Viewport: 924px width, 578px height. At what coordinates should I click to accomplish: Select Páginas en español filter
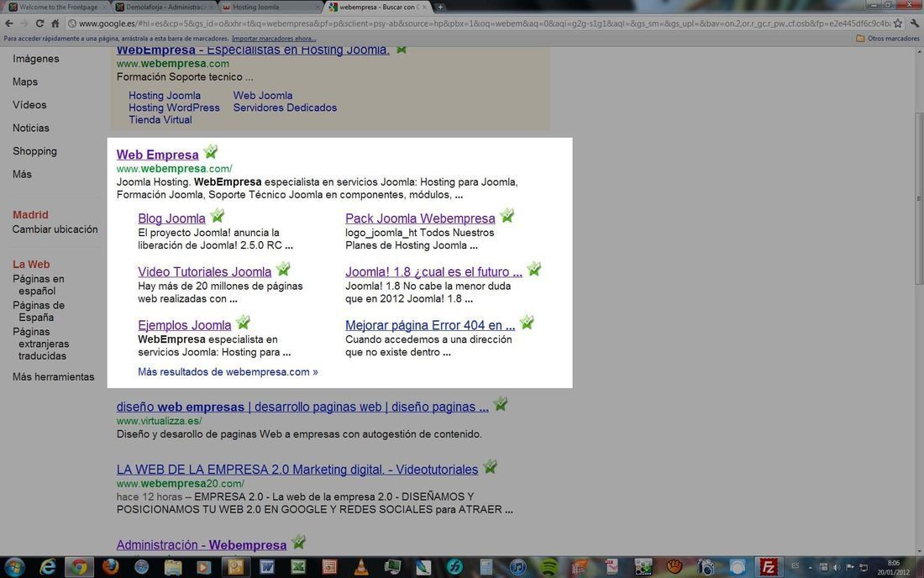point(39,285)
